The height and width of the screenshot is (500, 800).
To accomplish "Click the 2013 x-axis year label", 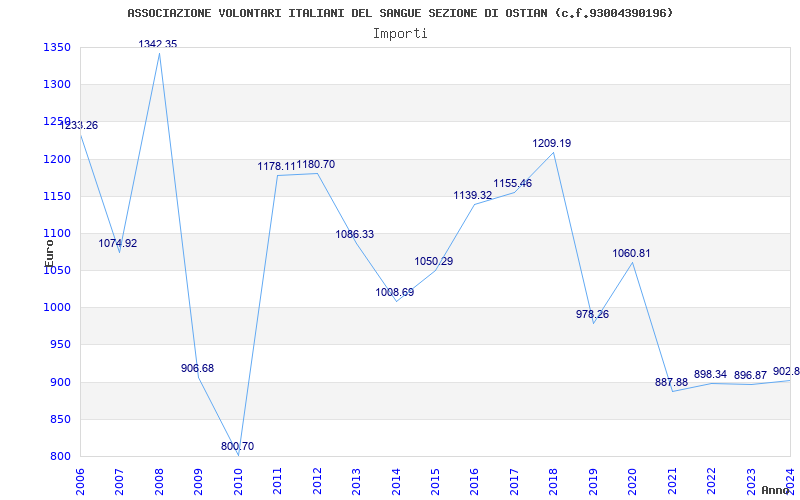I will [x=356, y=481].
